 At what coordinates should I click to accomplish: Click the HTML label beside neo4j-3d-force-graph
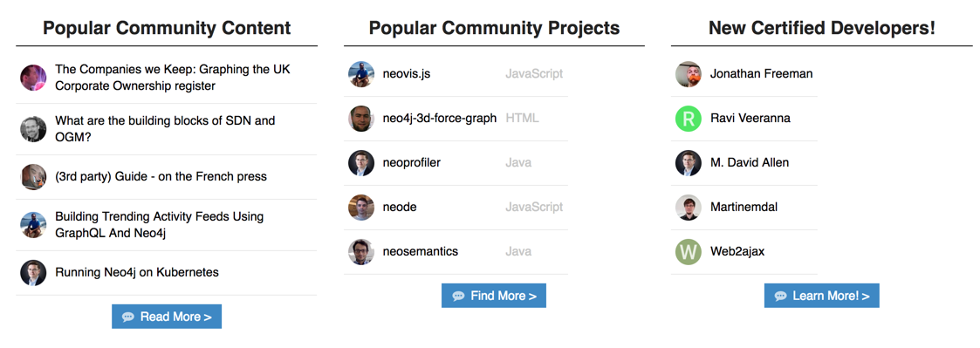point(522,118)
